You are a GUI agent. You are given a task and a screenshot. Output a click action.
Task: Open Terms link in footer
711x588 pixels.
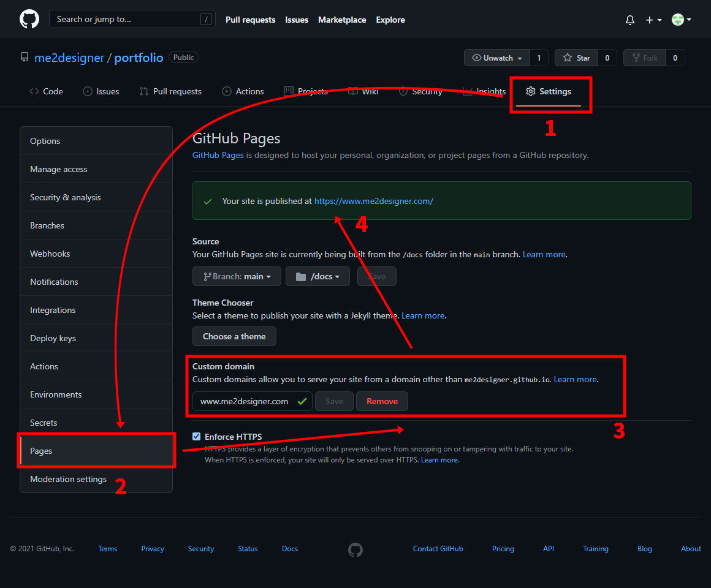107,549
